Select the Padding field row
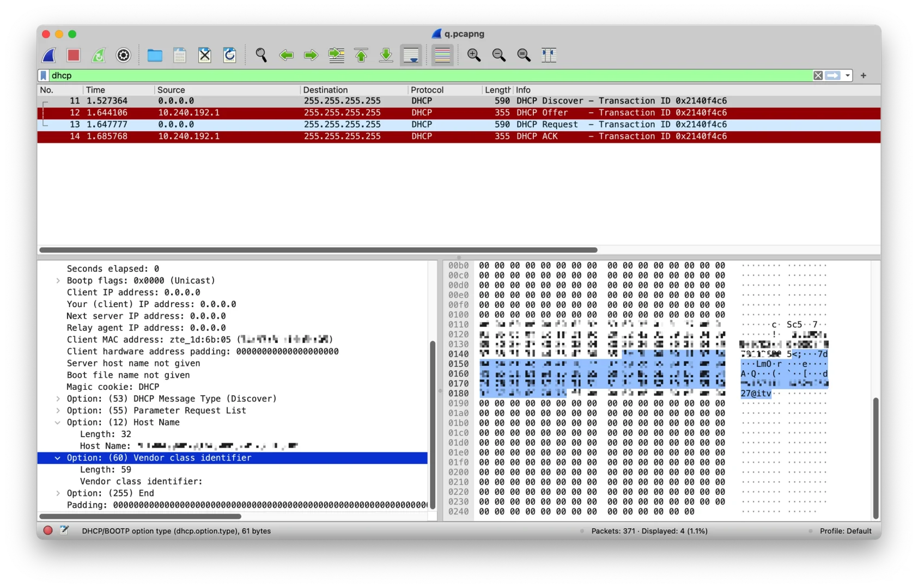This screenshot has height=588, width=918. tap(233, 505)
